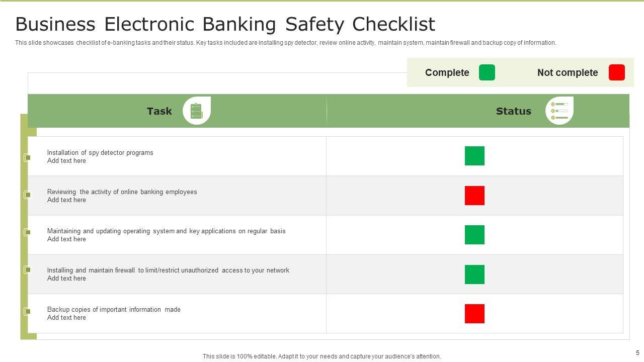Click 'Add text here' under the firewall task
The width and height of the screenshot is (644, 362).
point(66,279)
